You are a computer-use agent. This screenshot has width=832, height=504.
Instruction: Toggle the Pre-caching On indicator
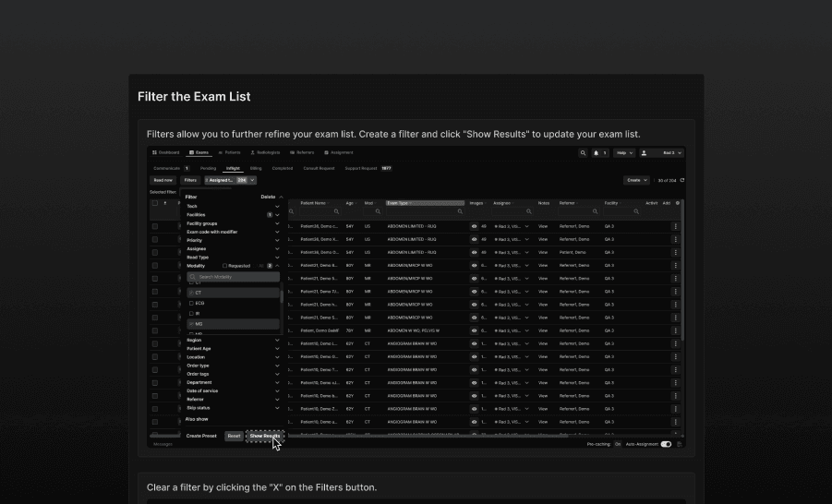(x=617, y=445)
